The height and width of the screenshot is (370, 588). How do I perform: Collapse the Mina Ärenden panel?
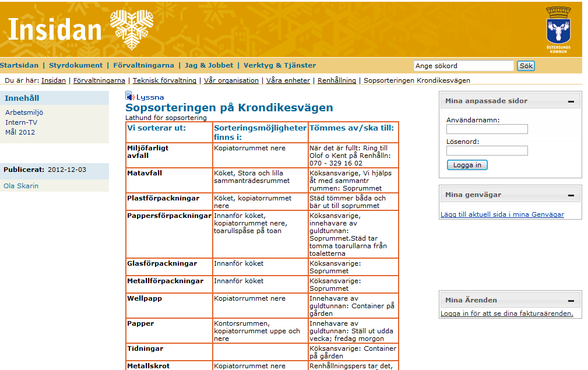(571, 300)
